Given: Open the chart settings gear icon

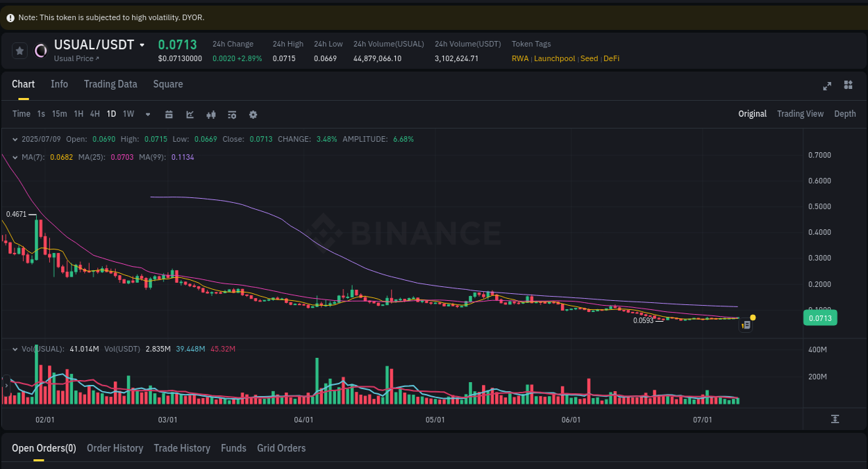Looking at the screenshot, I should [253, 114].
